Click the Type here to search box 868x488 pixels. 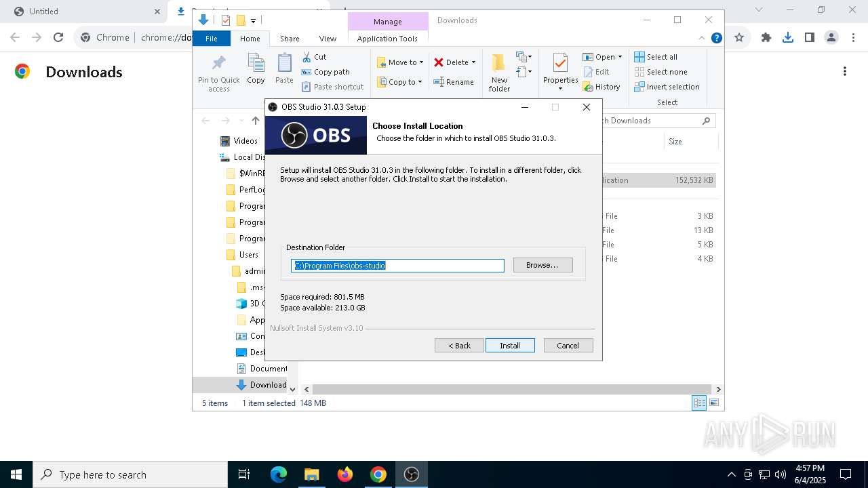(130, 474)
